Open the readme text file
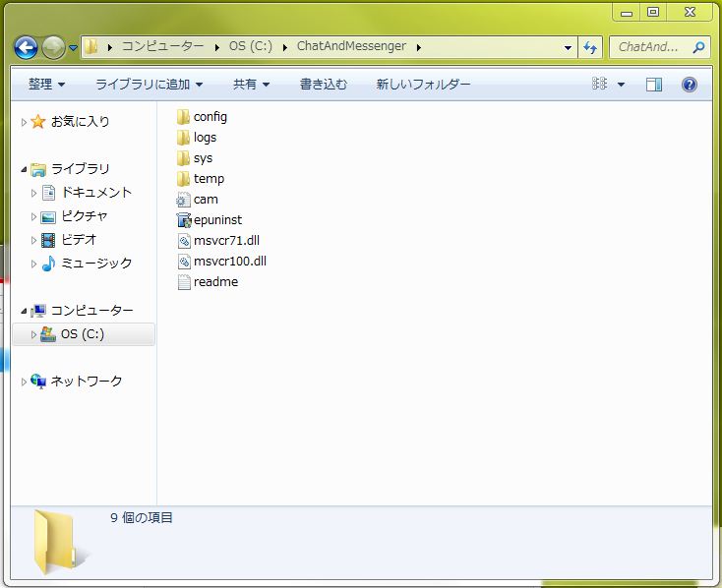This screenshot has width=722, height=588. point(214,281)
